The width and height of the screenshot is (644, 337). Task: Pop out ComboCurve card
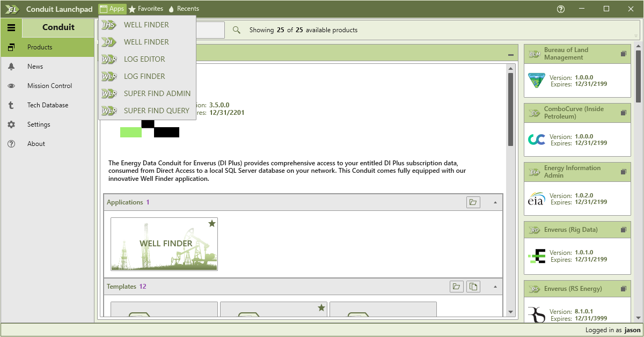click(x=623, y=113)
